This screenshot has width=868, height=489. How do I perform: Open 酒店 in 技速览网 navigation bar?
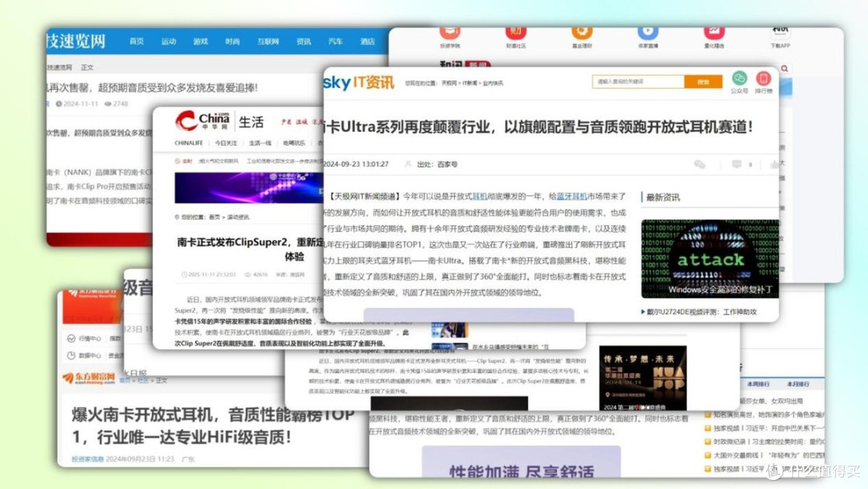click(367, 42)
